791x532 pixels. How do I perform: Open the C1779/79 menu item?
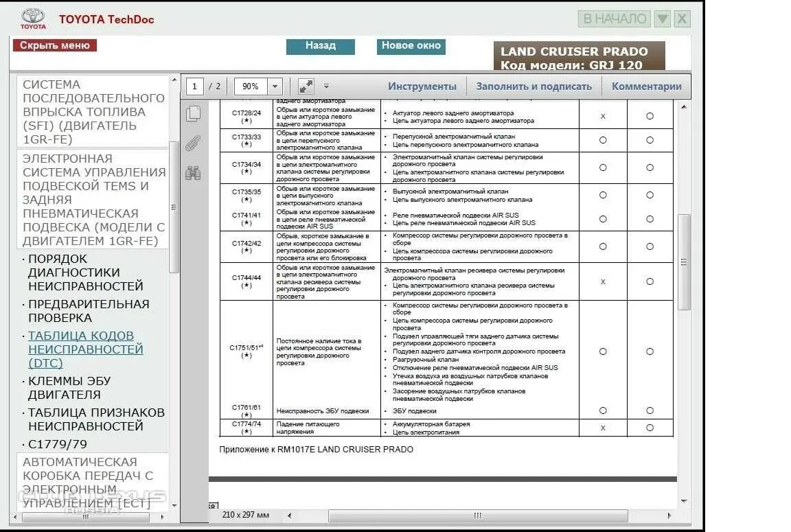(58, 444)
